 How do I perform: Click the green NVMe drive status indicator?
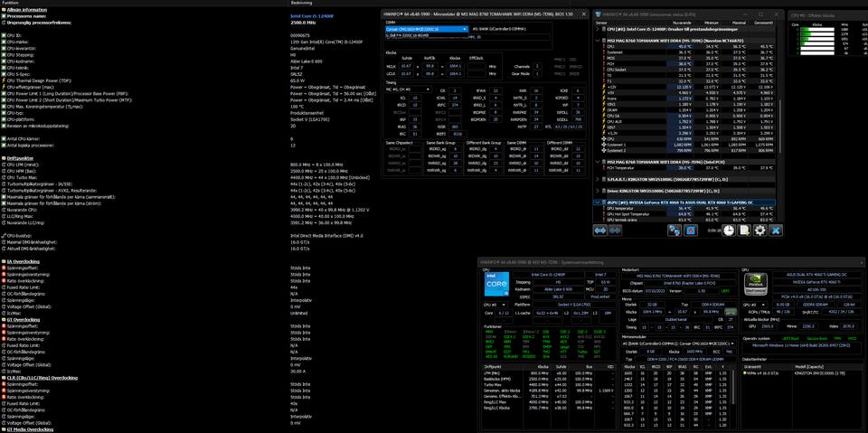pyautogui.click(x=744, y=372)
